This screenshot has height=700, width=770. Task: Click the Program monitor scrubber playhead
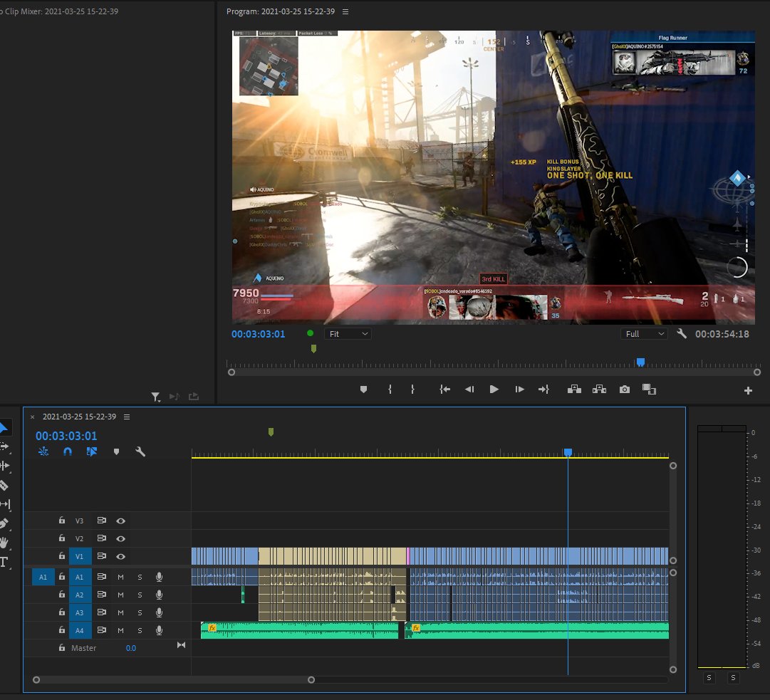(641, 362)
